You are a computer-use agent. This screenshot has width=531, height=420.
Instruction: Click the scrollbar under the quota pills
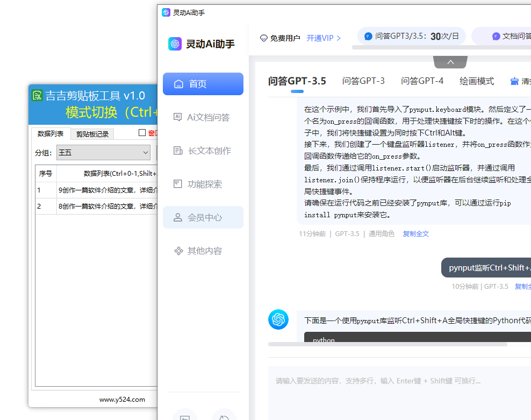[x=441, y=47]
